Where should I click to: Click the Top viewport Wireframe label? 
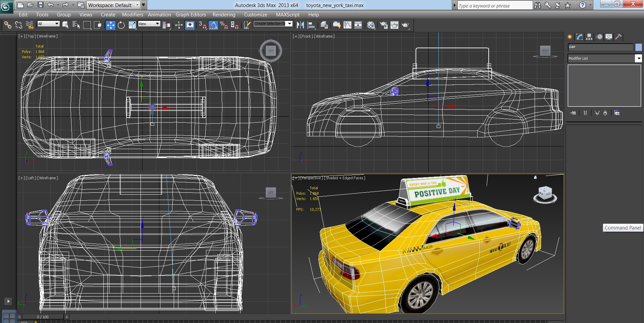47,36
